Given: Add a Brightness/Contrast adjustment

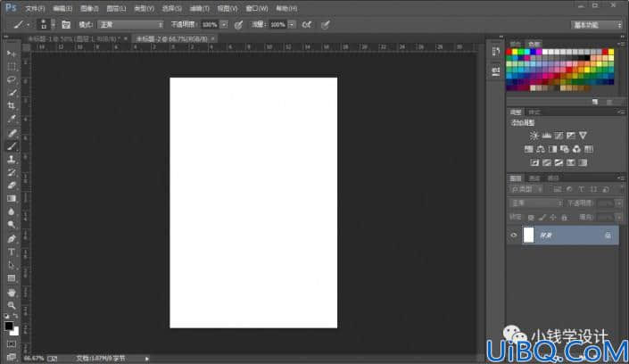Looking at the screenshot, I should (534, 136).
